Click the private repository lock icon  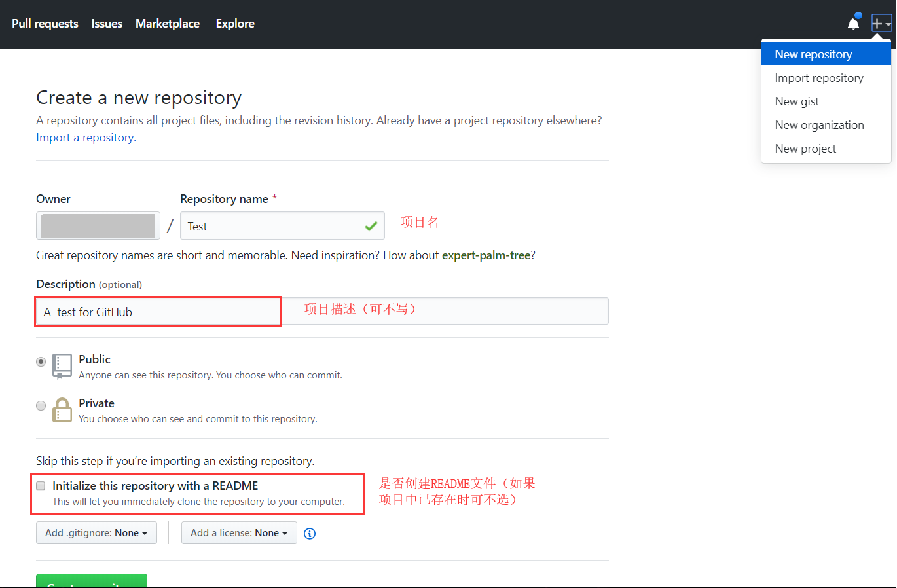click(62, 410)
